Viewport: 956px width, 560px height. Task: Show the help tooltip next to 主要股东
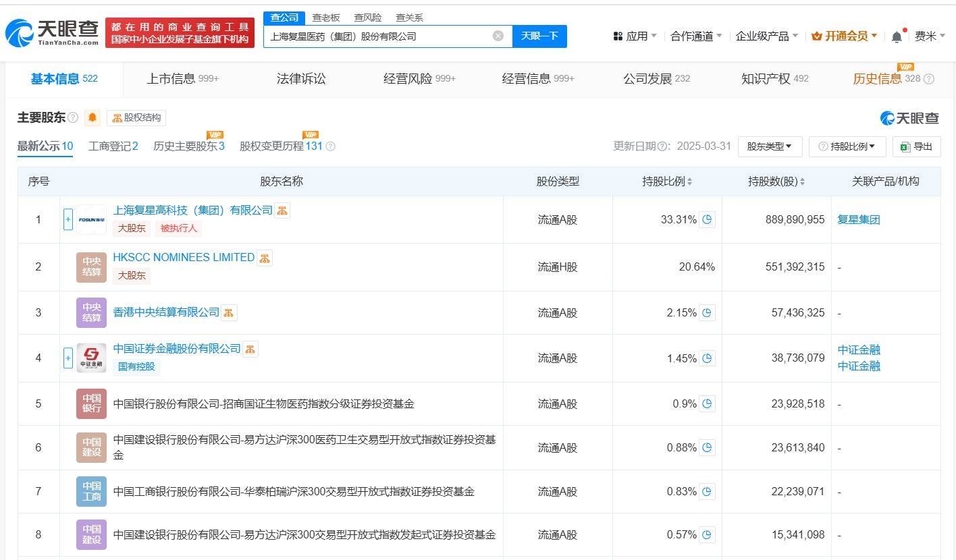coord(73,117)
